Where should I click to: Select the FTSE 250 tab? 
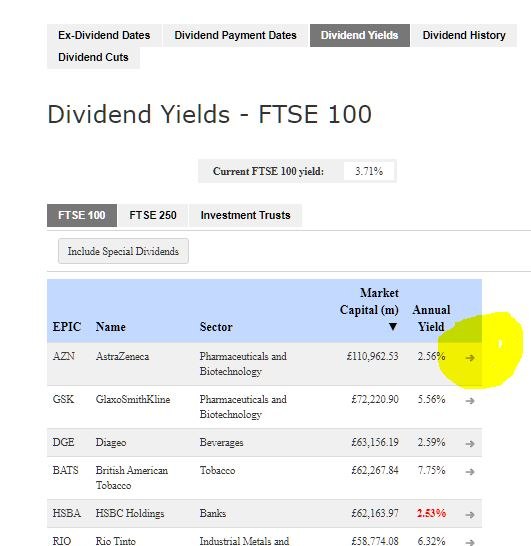point(153,215)
